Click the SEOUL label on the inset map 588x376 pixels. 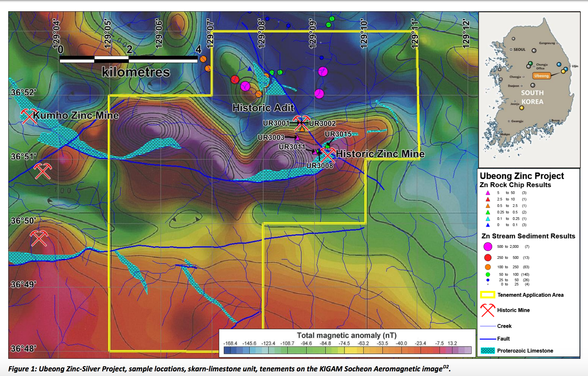(x=519, y=50)
